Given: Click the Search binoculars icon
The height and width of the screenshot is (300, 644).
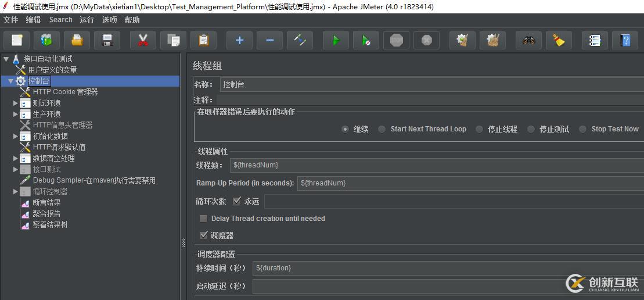Looking at the screenshot, I should point(528,40).
